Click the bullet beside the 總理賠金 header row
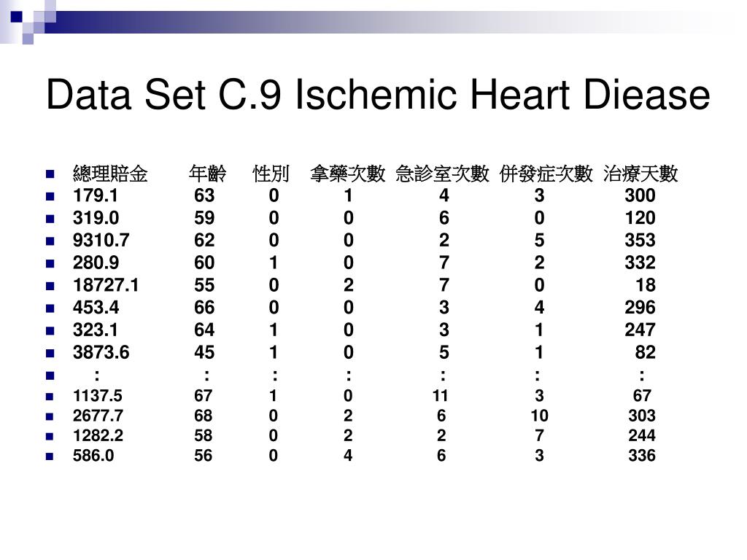747x560 pixels. point(50,174)
